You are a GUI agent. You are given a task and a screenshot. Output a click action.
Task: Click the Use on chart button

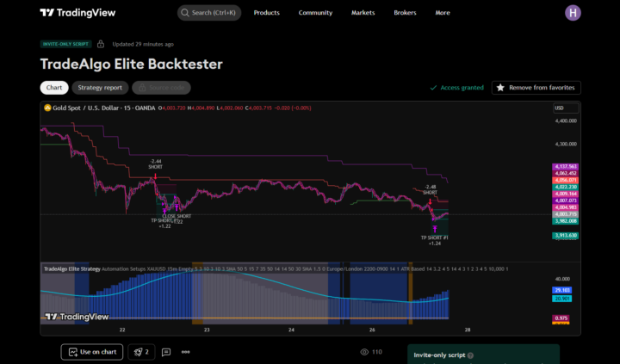tap(92, 352)
